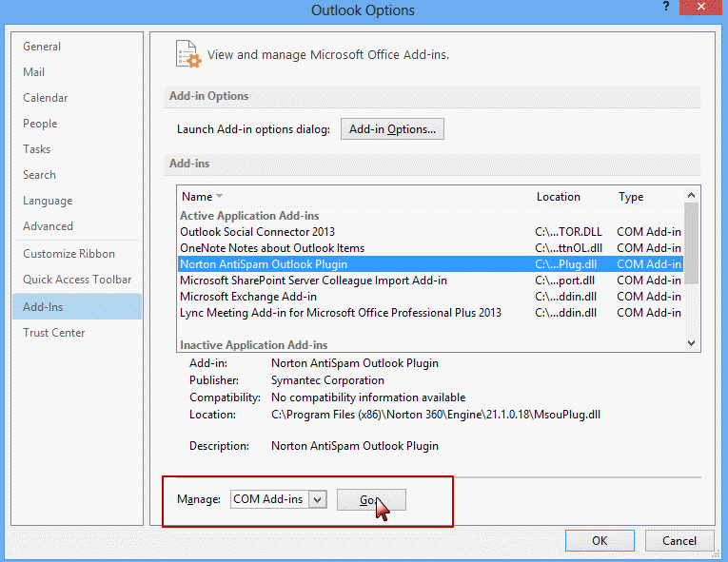Viewport: 728px width, 562px height.
Task: Click the Add-ins page gear icon
Action: (187, 54)
